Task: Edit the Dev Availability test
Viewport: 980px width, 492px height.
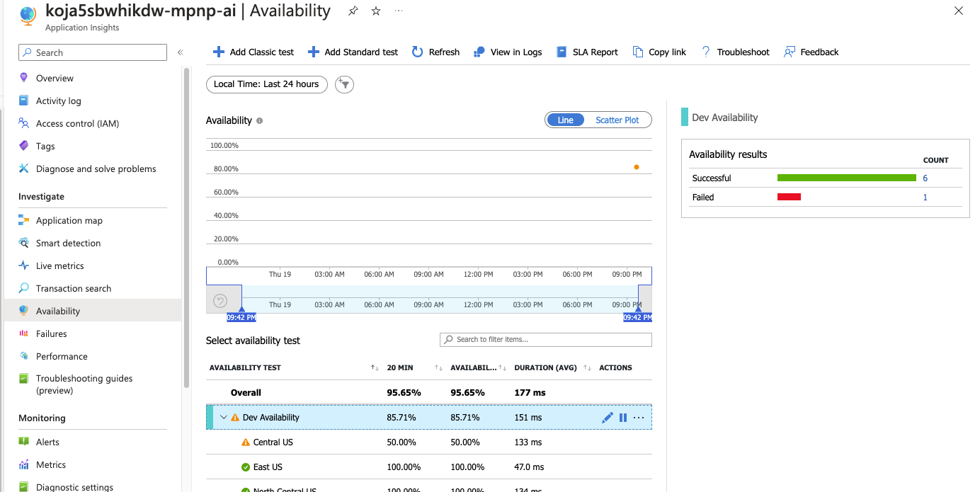Action: tap(607, 418)
